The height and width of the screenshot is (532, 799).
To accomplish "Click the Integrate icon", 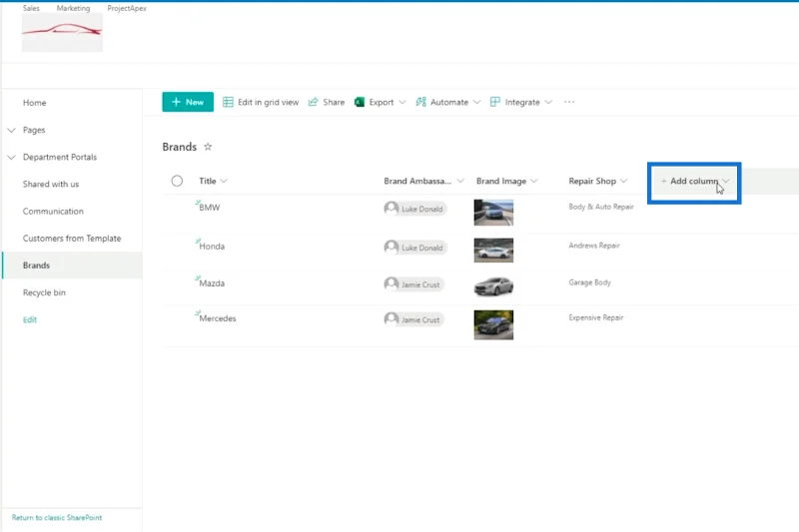I will pos(494,103).
